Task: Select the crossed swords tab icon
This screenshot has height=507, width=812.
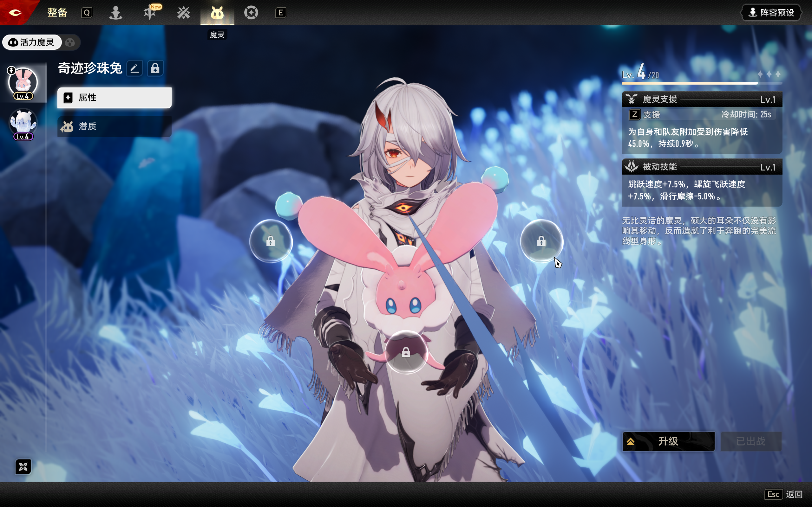Action: [184, 13]
